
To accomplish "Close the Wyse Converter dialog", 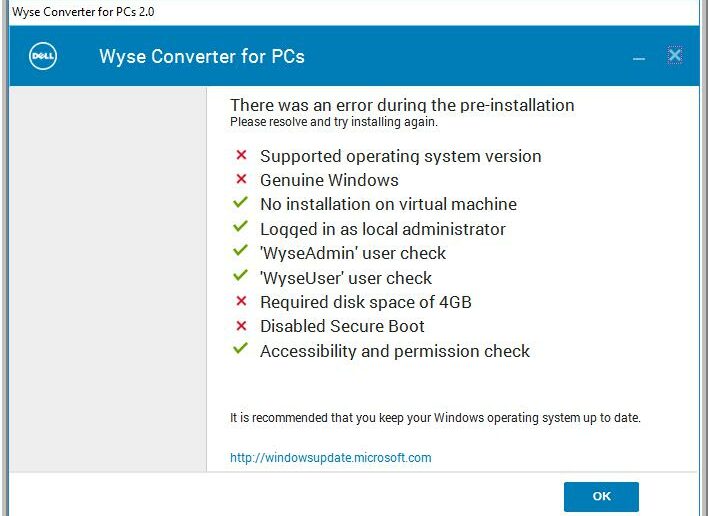I will 675,55.
